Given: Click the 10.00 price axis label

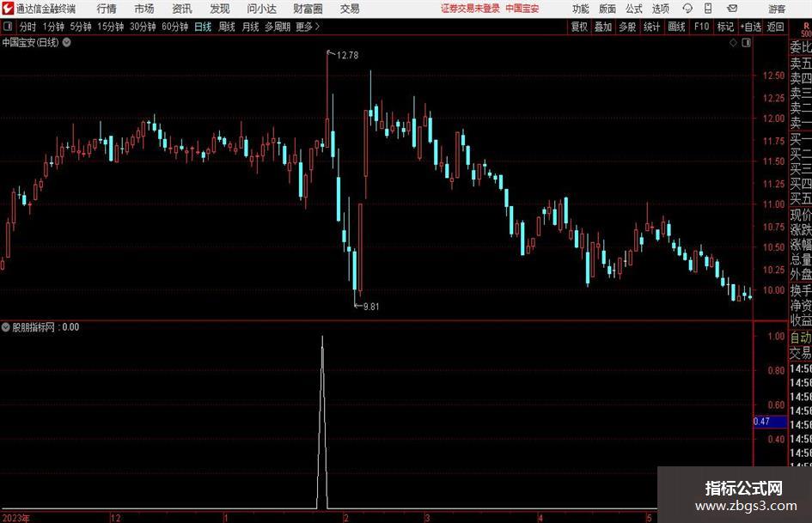Looking at the screenshot, I should click(x=773, y=290).
